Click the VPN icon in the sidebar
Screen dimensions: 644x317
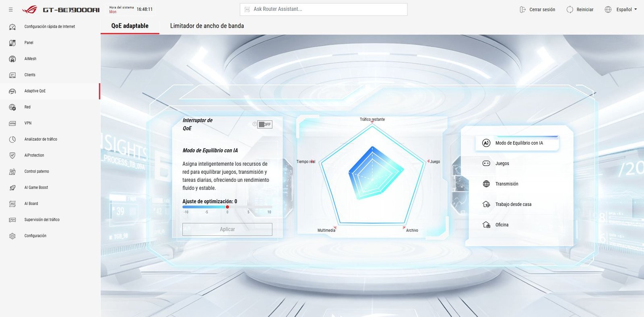(12, 123)
